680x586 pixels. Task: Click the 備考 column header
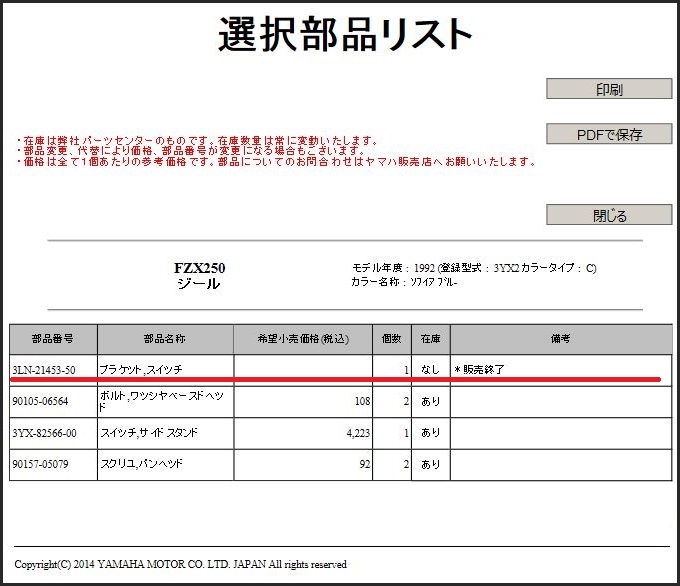pos(560,339)
